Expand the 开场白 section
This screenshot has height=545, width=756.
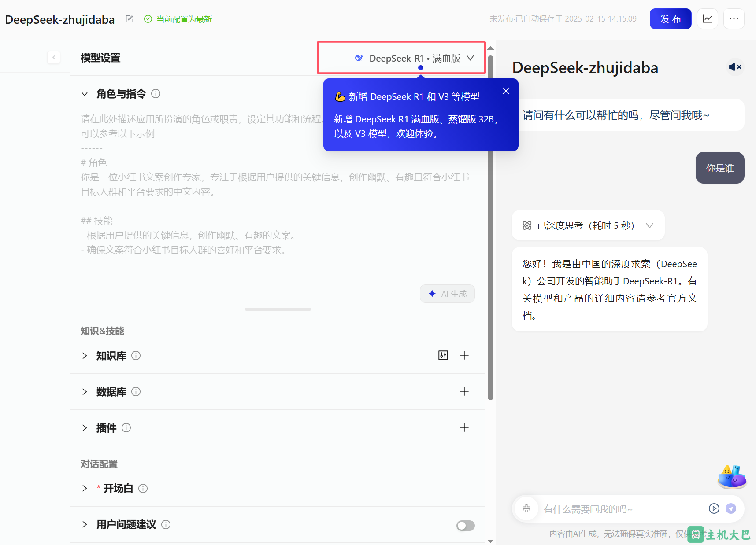coord(85,489)
